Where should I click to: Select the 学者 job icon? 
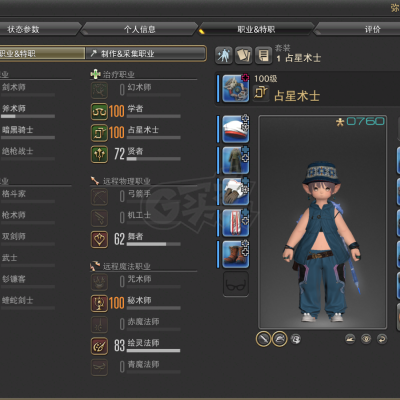[99, 111]
